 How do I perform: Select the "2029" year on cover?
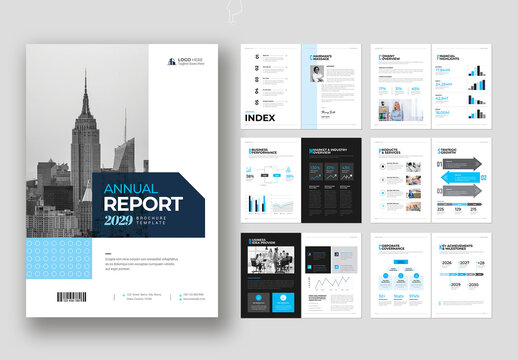coord(118,220)
